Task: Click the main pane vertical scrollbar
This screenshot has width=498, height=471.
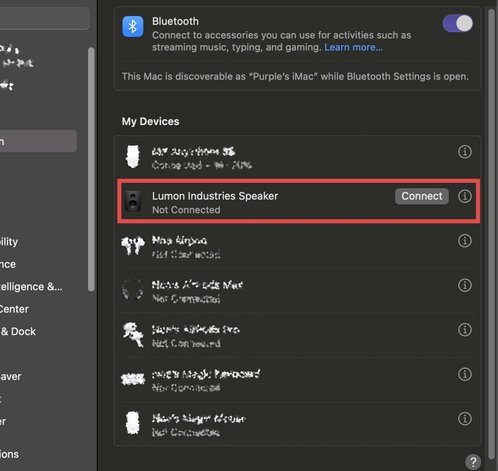Action: 491,233
